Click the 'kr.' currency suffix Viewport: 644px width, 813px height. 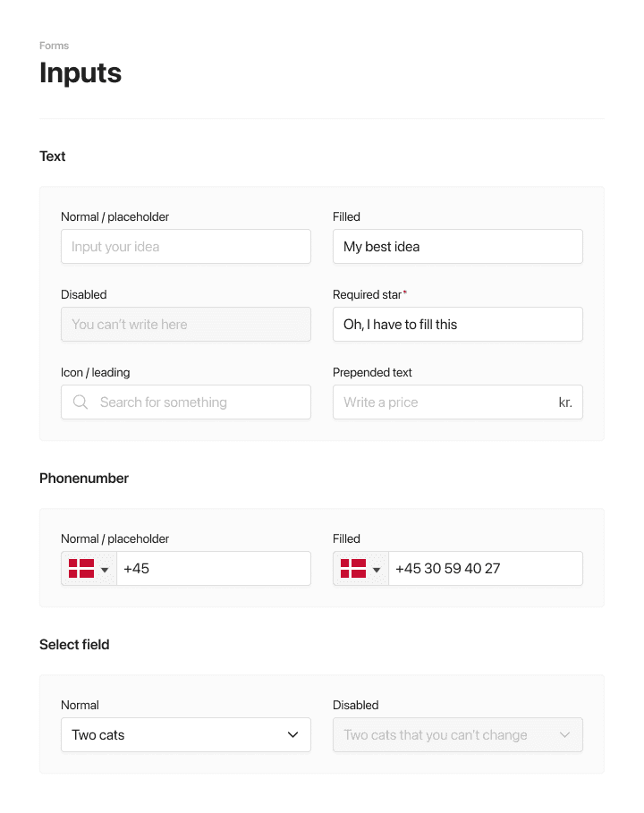565,402
